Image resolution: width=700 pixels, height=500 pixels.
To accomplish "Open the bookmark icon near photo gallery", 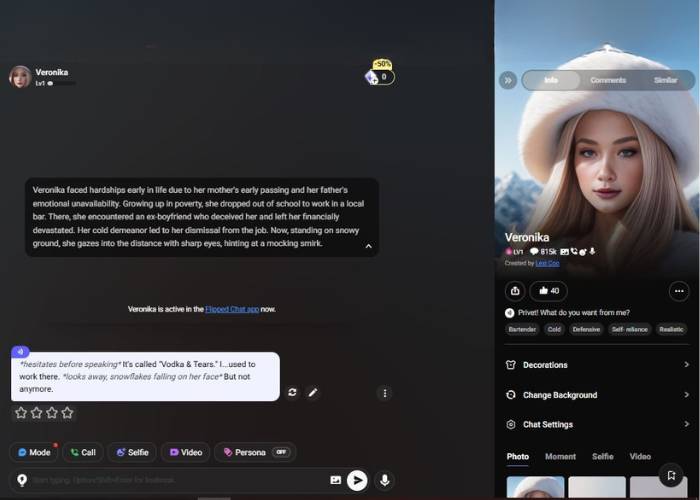I will coord(673,476).
